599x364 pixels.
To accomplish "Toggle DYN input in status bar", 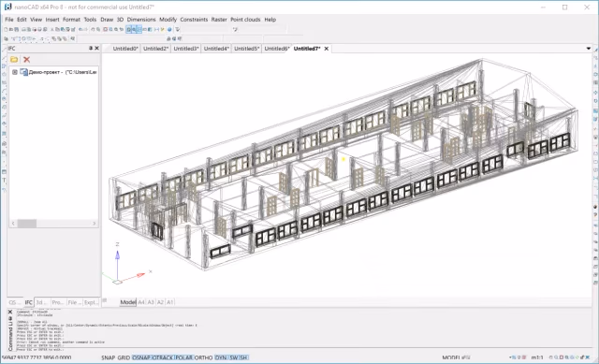I will click(x=221, y=357).
